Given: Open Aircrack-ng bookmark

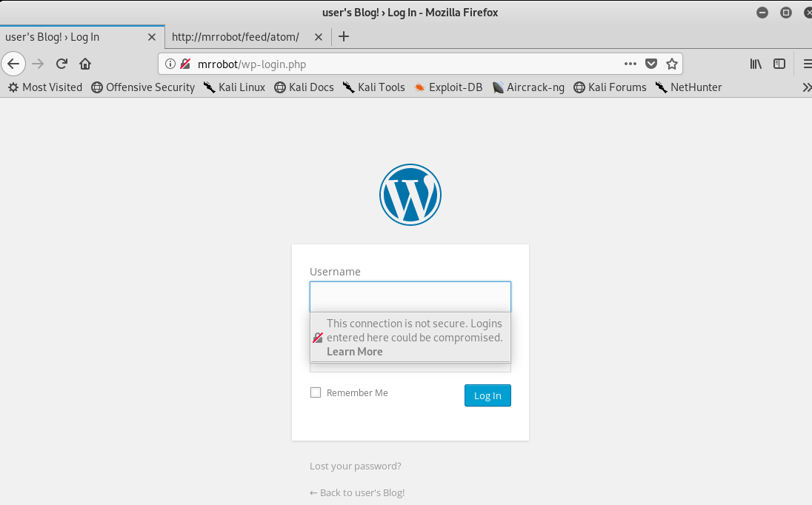Looking at the screenshot, I should coord(528,87).
